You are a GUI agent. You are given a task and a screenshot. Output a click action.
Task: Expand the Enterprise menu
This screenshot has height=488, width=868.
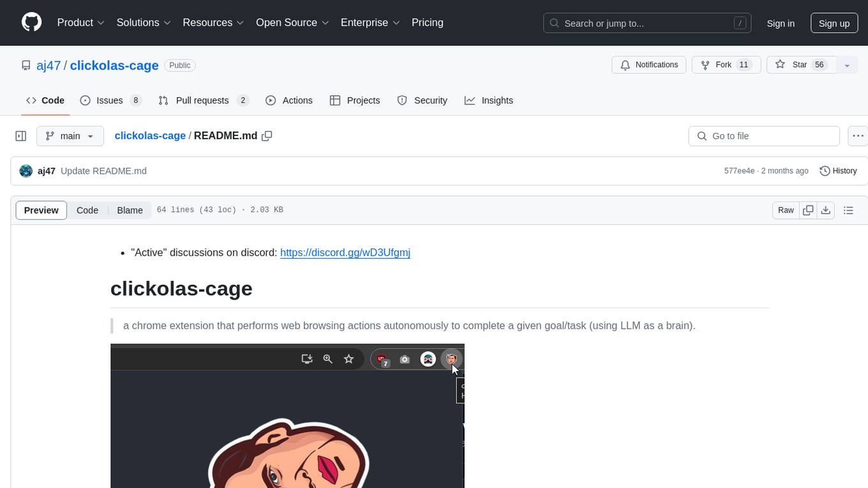coord(370,22)
